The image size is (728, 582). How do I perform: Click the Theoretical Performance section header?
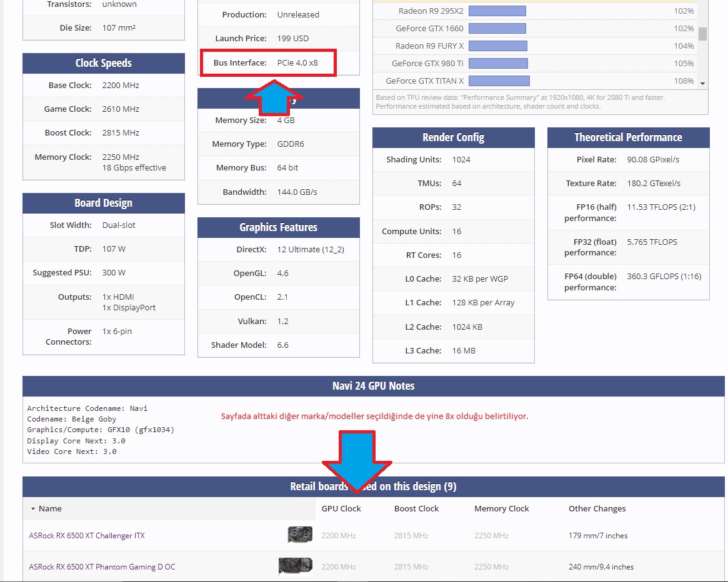point(629,137)
